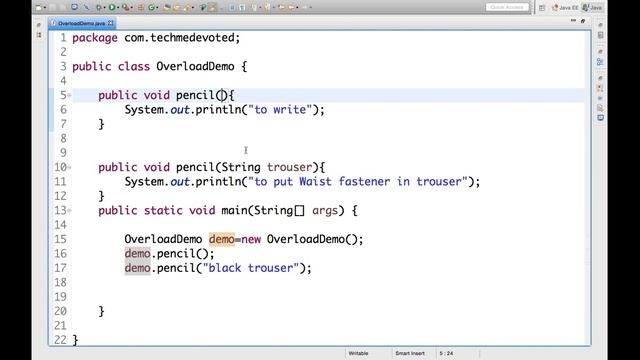Collapse the pencil(String) fold on line 10
640x360 pixels.
[70, 167]
